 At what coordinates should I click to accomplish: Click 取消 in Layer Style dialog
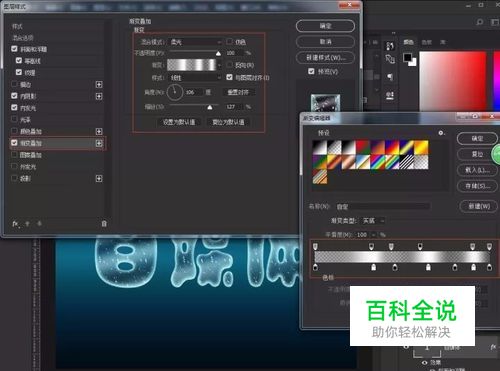(325, 42)
